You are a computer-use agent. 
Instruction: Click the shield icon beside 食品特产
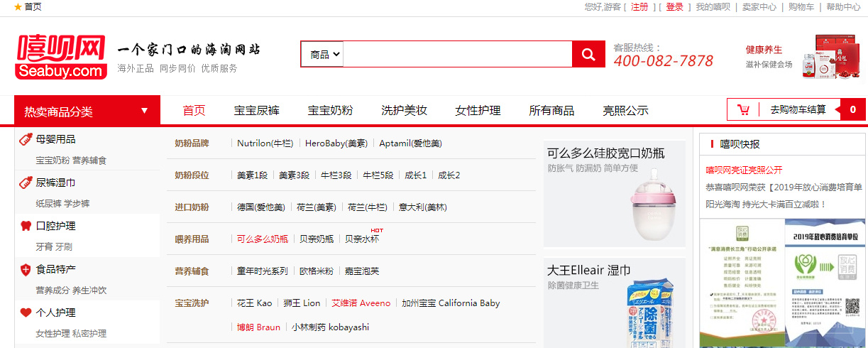[x=26, y=269]
